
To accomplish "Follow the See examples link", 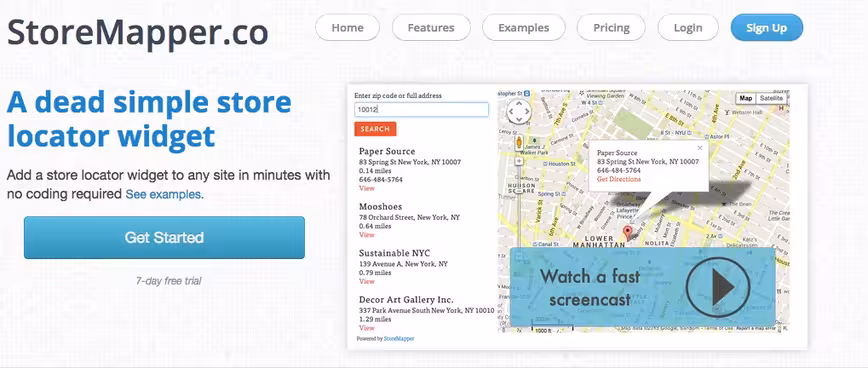I will pyautogui.click(x=163, y=194).
